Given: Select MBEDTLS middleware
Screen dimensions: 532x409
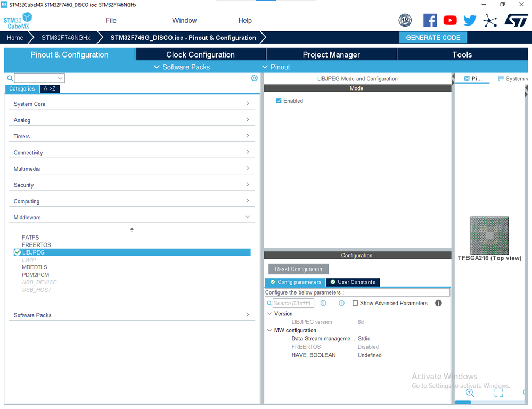Looking at the screenshot, I should coord(34,267).
